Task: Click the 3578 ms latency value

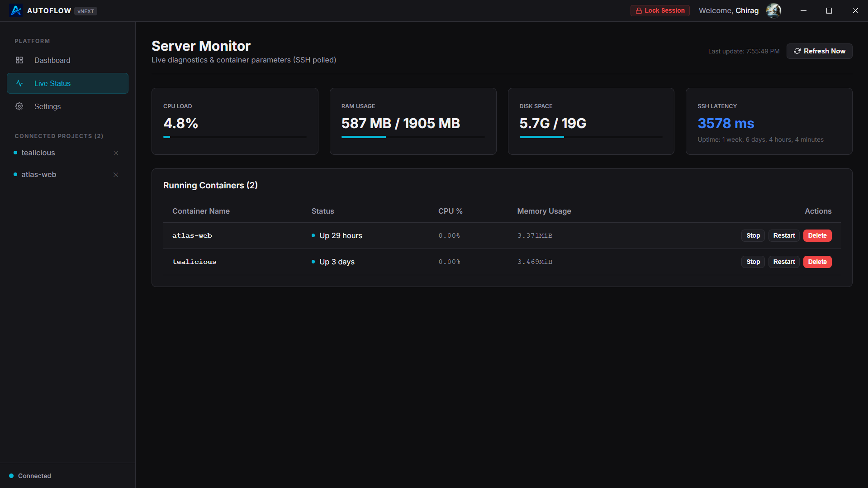Action: coord(726,123)
